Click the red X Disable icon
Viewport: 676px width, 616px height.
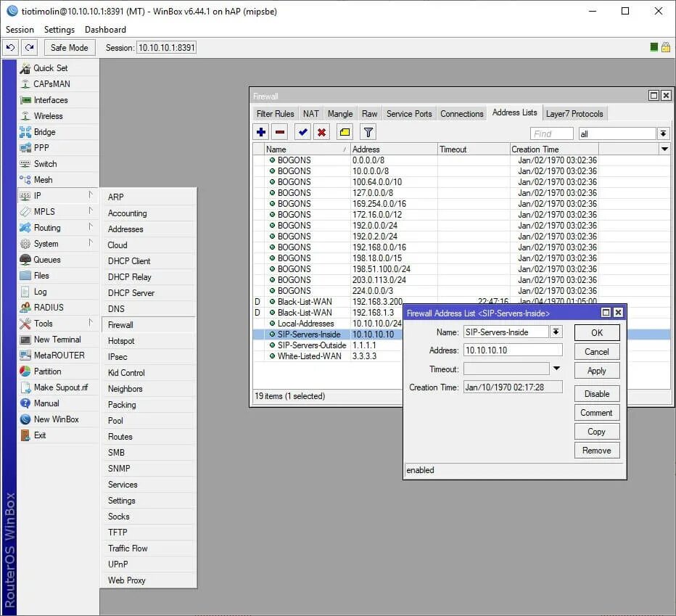[x=321, y=132]
